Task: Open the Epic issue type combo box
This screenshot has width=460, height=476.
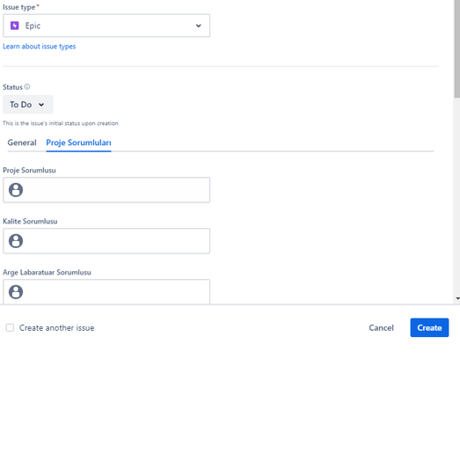Action: (x=106, y=26)
